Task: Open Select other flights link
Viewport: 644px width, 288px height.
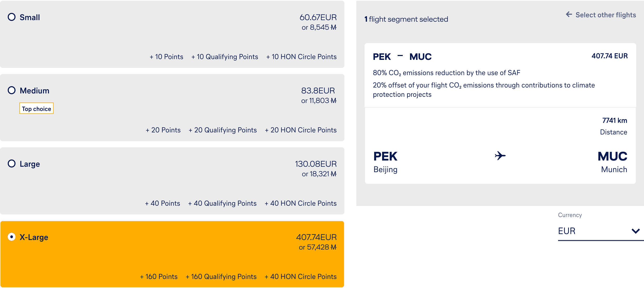Action: tap(606, 15)
